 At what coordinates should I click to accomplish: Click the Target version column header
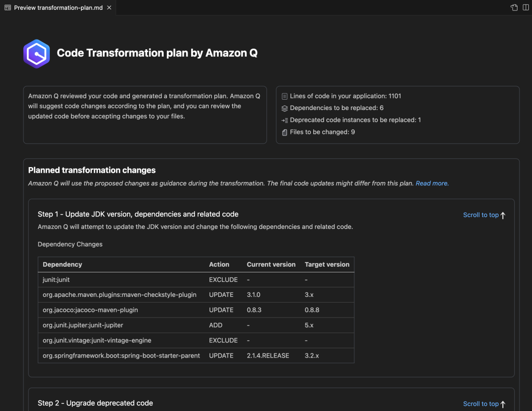(327, 264)
